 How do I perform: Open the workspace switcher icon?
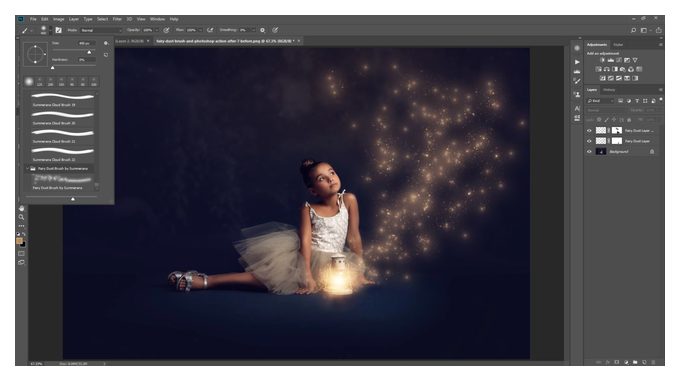(x=644, y=30)
